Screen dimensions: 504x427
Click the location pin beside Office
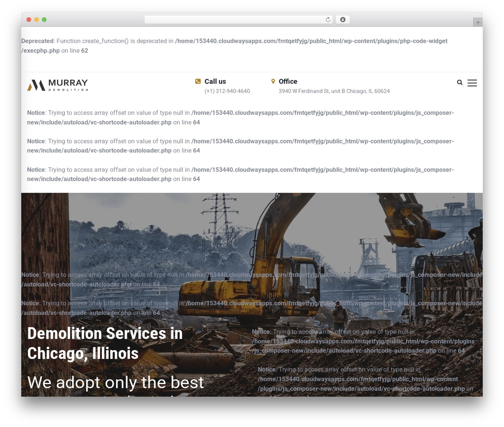273,81
